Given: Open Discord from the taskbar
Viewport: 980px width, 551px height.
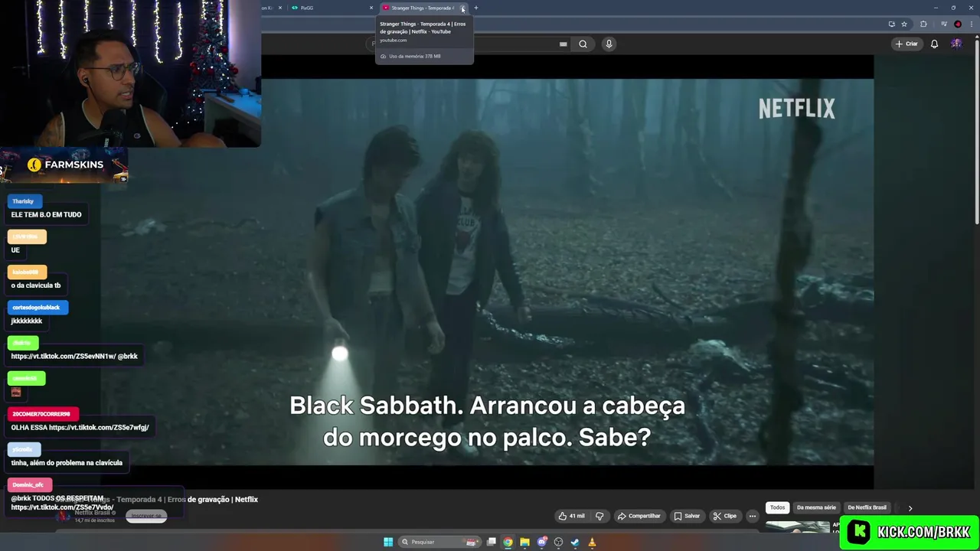Looking at the screenshot, I should tap(542, 542).
